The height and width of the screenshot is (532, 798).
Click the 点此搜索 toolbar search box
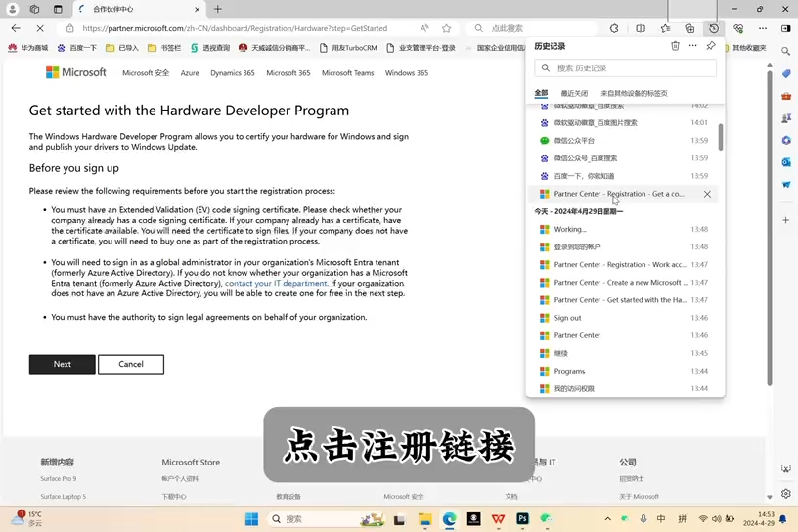tap(532, 28)
